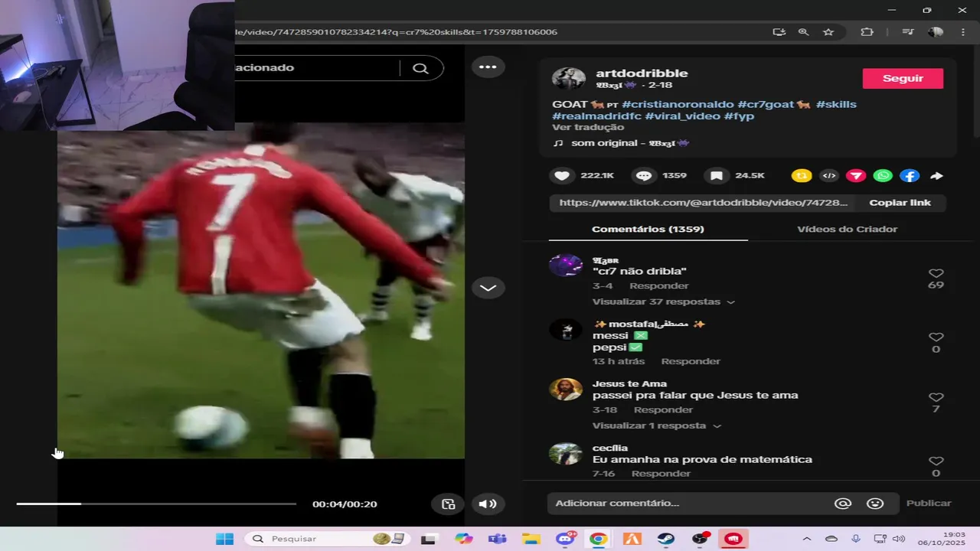Open the #skills hashtag
This screenshot has width=980, height=551.
pyautogui.click(x=836, y=104)
